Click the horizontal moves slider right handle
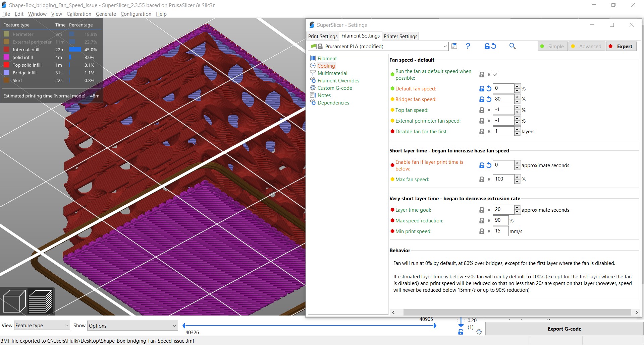 (x=435, y=326)
